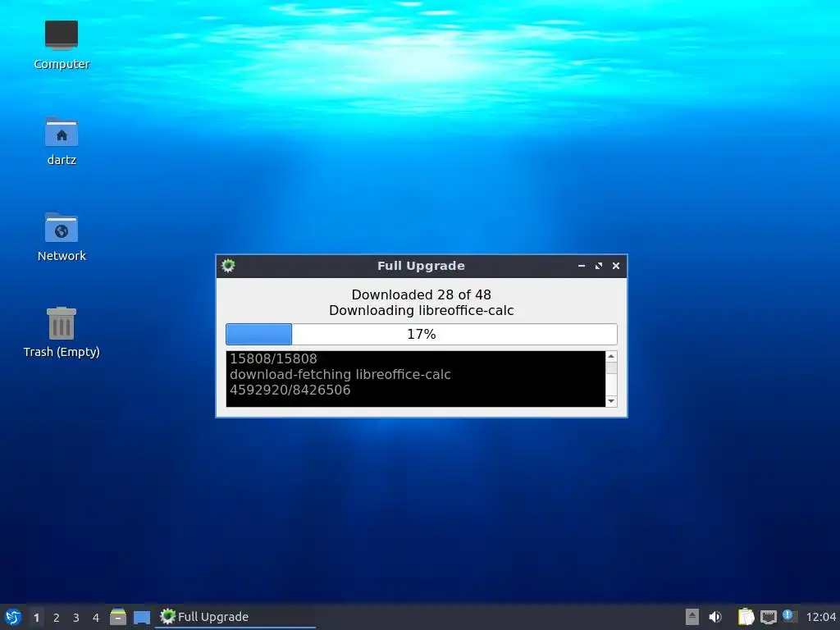
Task: Open the volume control tray icon
Action: pos(715,617)
